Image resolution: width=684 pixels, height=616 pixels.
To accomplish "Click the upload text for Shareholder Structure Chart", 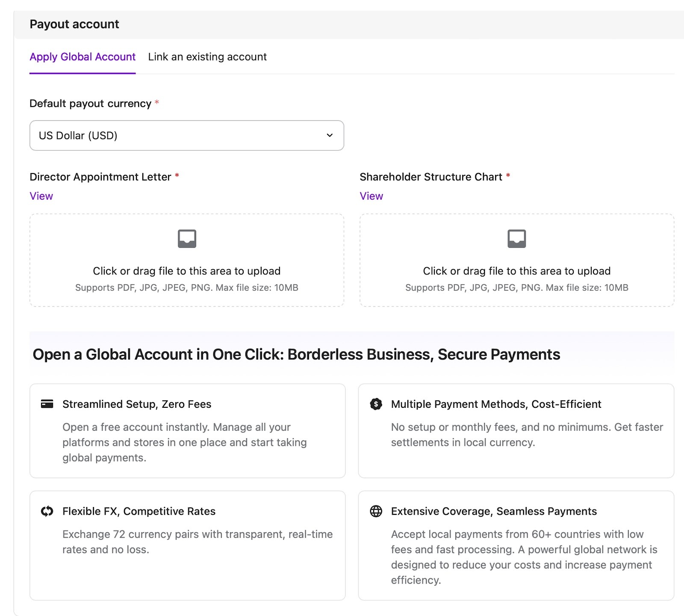I will [516, 271].
